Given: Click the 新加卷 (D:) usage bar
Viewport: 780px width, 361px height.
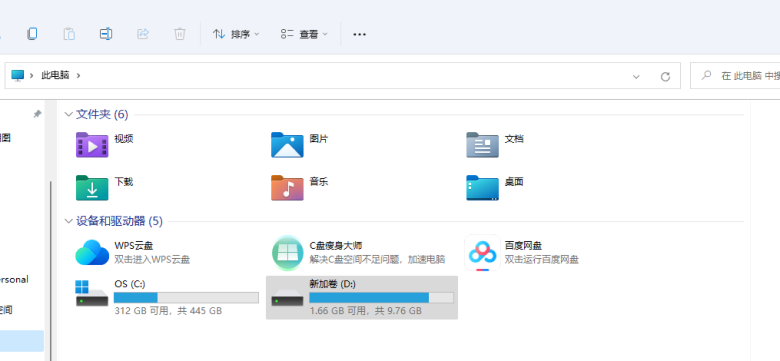Looking at the screenshot, I should (382, 298).
